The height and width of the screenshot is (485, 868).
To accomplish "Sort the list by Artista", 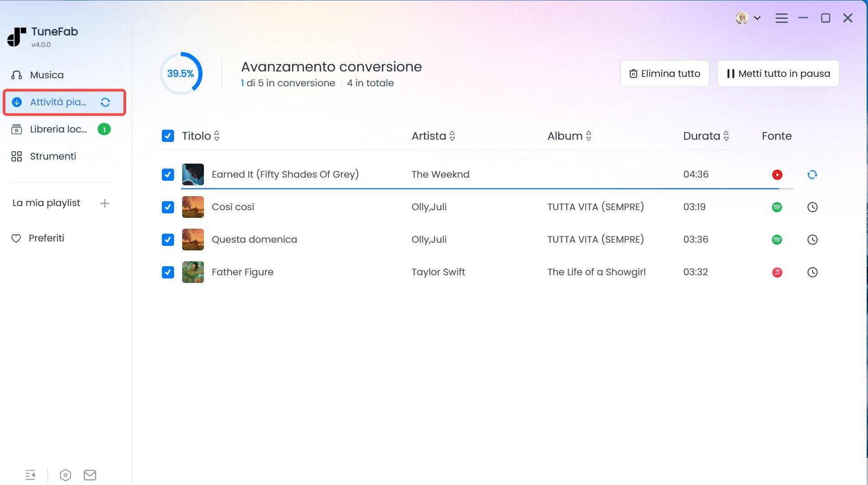I will tap(452, 136).
